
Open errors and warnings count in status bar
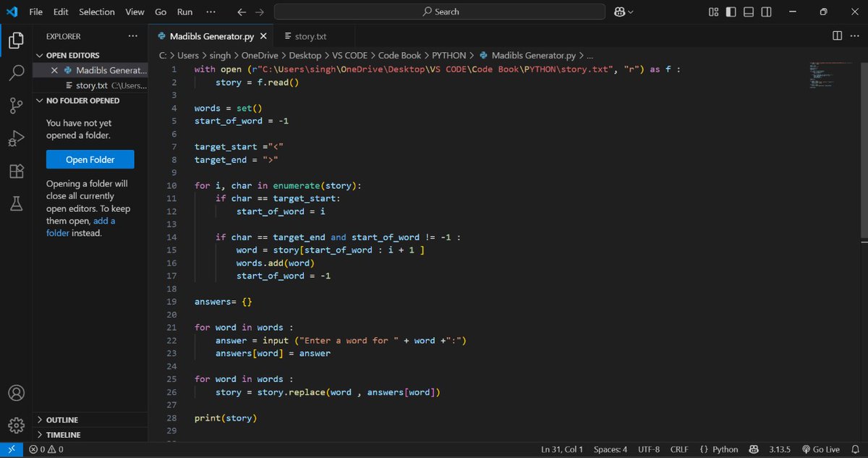tap(46, 449)
